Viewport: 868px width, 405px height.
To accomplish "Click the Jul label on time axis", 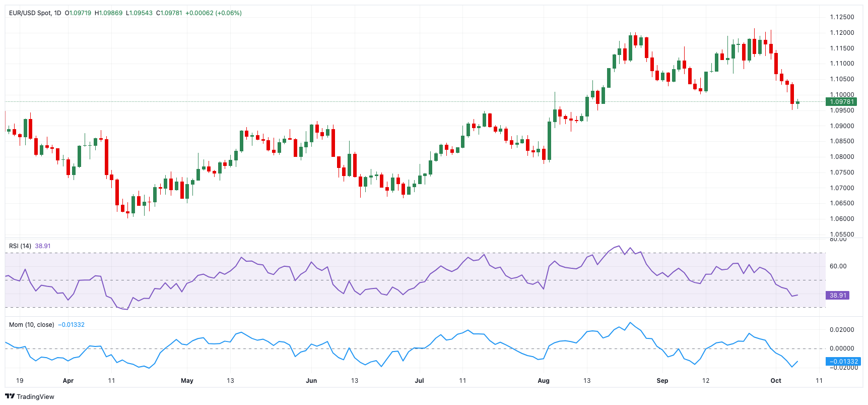I will 419,381.
